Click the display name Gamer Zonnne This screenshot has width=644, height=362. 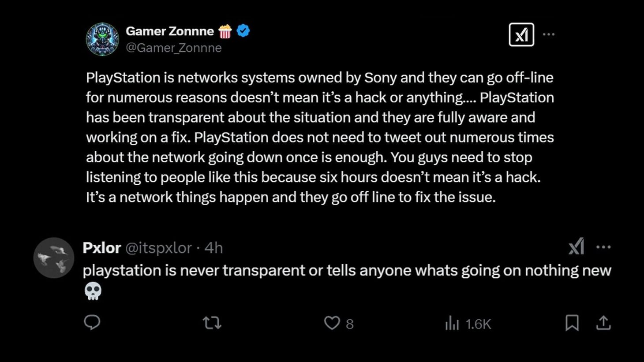(x=170, y=31)
